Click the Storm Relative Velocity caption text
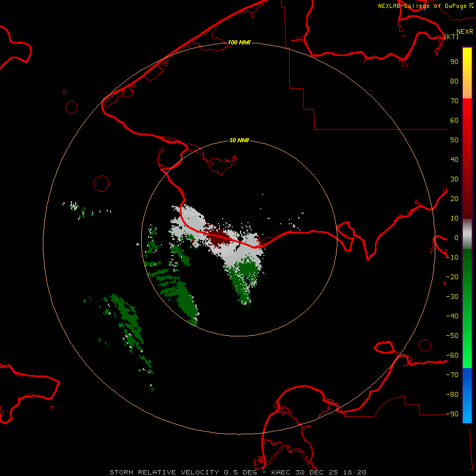476x476 pixels. click(x=238, y=472)
